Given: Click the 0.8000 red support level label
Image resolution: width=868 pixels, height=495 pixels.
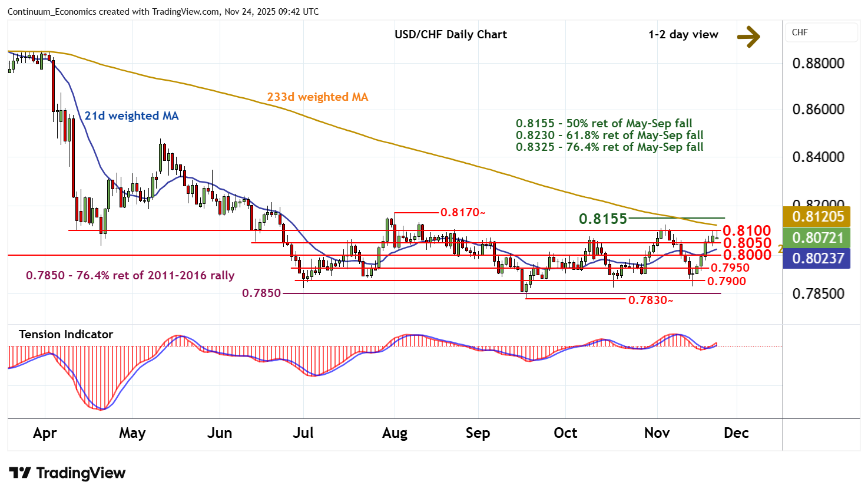Looking at the screenshot, I should click(747, 255).
